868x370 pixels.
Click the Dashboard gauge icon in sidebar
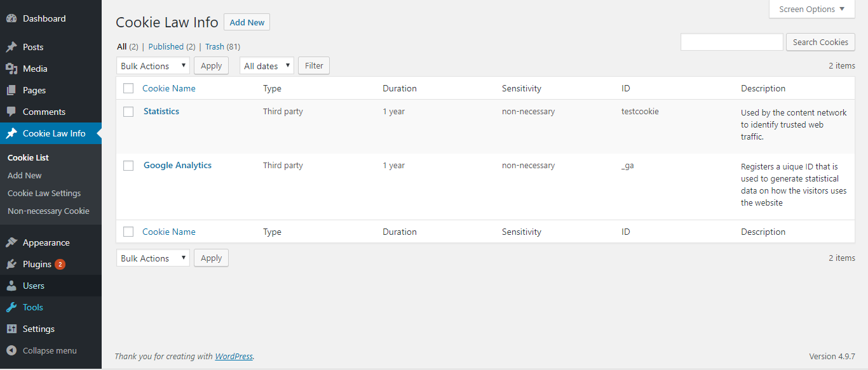click(11, 19)
